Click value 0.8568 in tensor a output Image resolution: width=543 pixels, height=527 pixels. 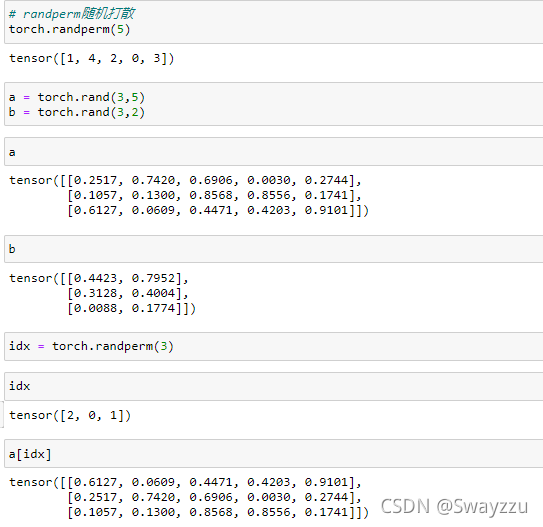pos(211,195)
